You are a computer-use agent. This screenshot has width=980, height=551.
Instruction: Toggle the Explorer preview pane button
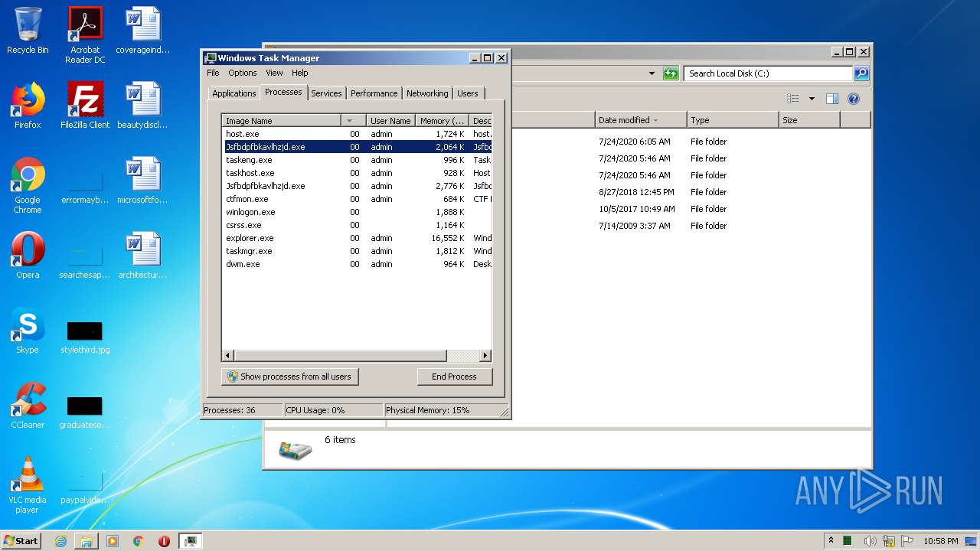click(832, 99)
